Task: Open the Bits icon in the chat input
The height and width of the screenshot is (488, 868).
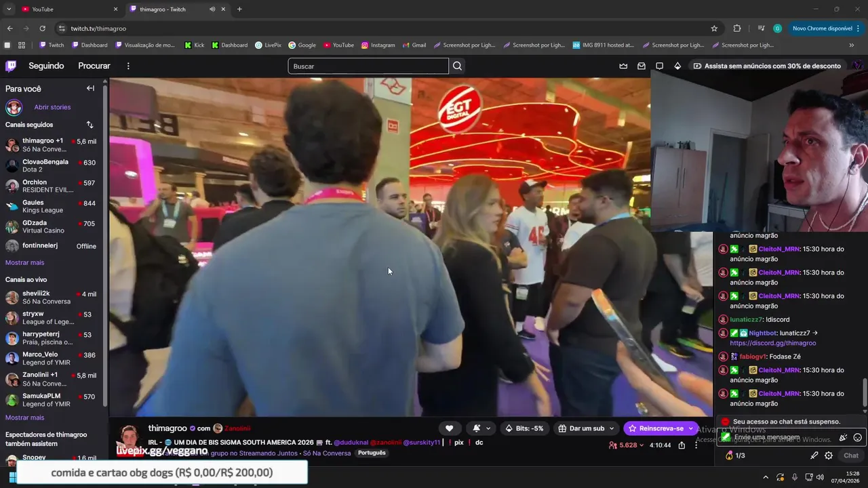Action: [843, 438]
